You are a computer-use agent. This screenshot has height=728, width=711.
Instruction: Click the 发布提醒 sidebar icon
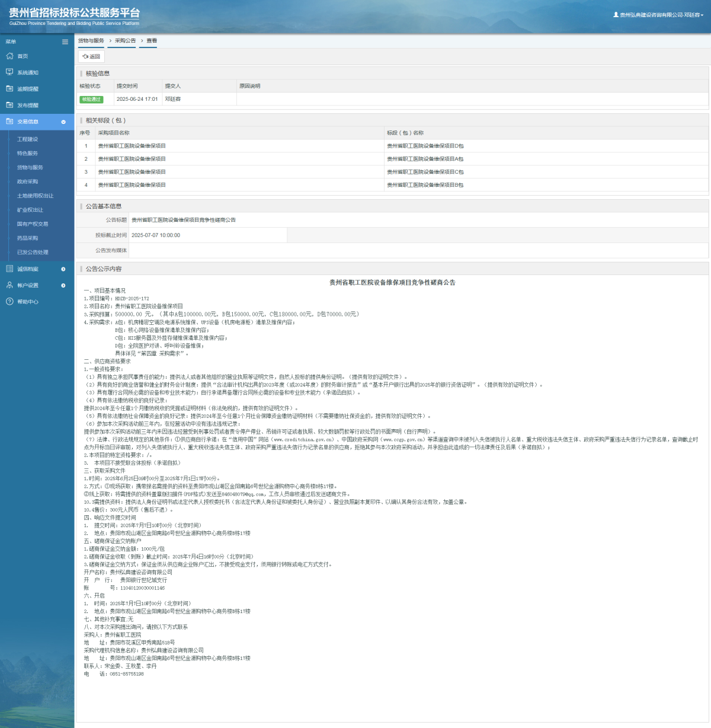9,105
